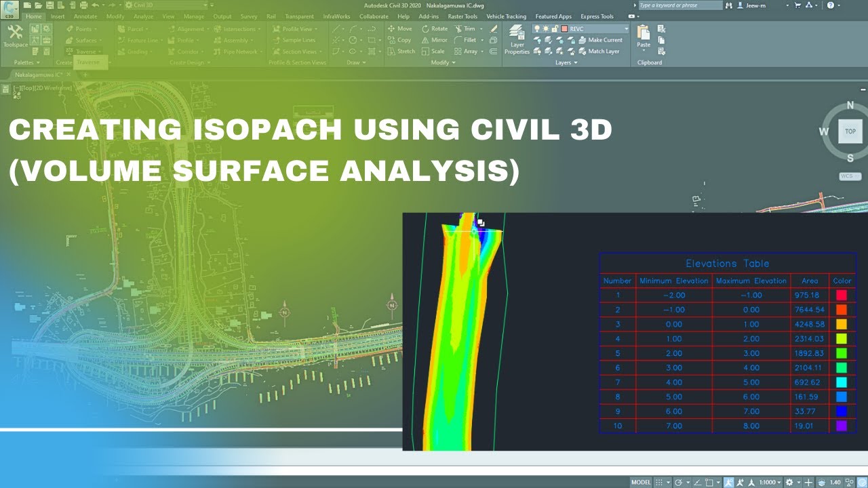
Task: Click the WCS coordinate system label
Action: [850, 176]
